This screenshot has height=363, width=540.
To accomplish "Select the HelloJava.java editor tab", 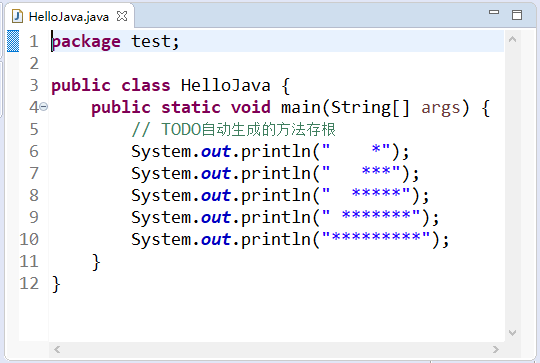I will (x=69, y=16).
